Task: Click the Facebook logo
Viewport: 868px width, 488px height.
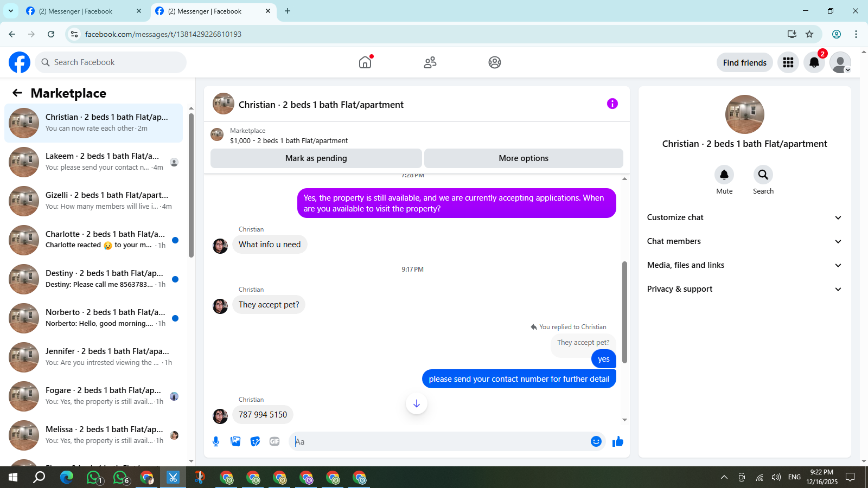Action: pos(20,62)
